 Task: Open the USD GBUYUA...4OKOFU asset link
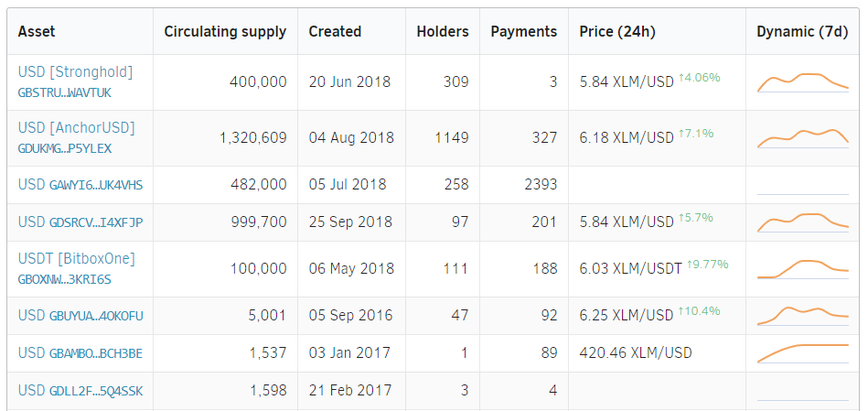[x=80, y=316]
